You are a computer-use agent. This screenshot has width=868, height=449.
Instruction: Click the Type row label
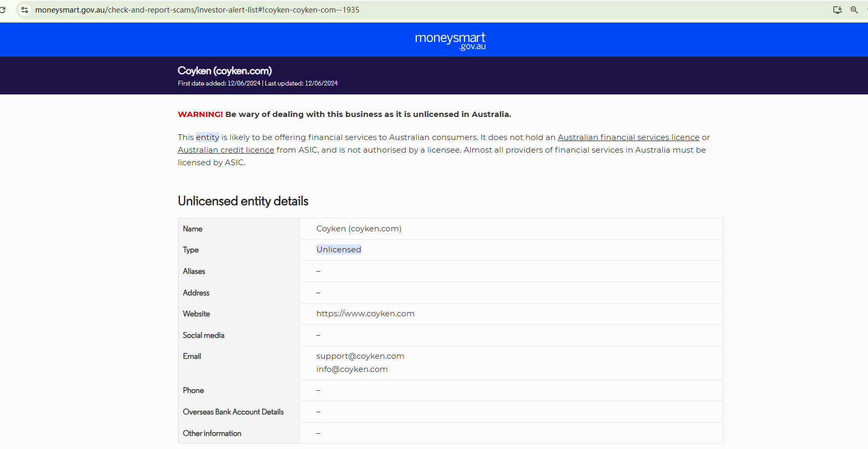[x=191, y=250]
